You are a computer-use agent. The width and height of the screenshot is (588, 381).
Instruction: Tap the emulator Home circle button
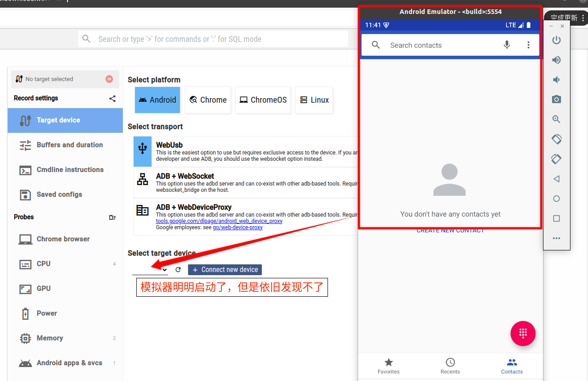click(557, 199)
